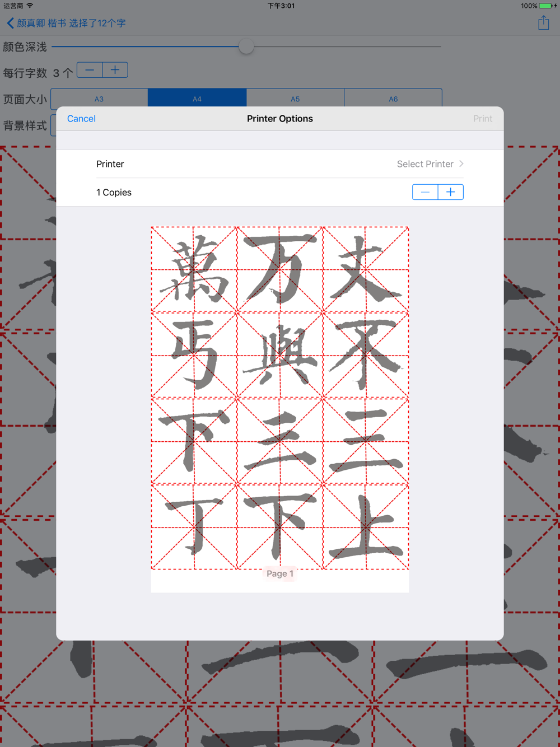This screenshot has width=560, height=747.
Task: Click the 选择了12个字 title text
Action: coord(97,23)
